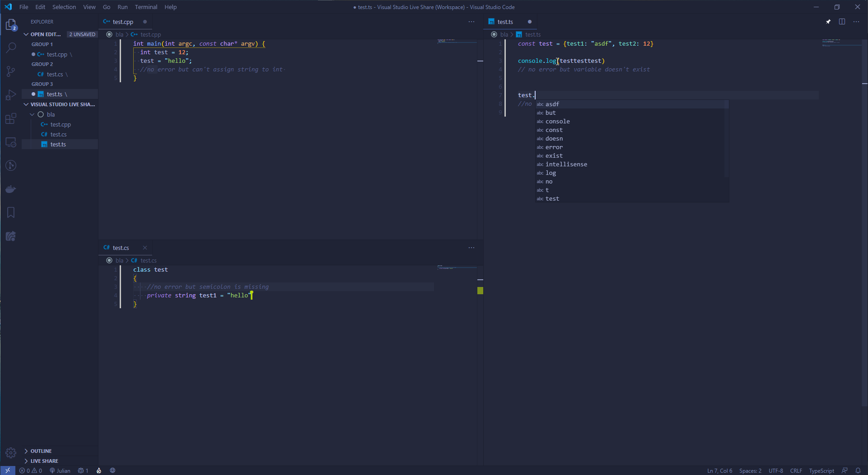Click CRLF to change line endings
The width and height of the screenshot is (868, 475).
click(x=797, y=470)
